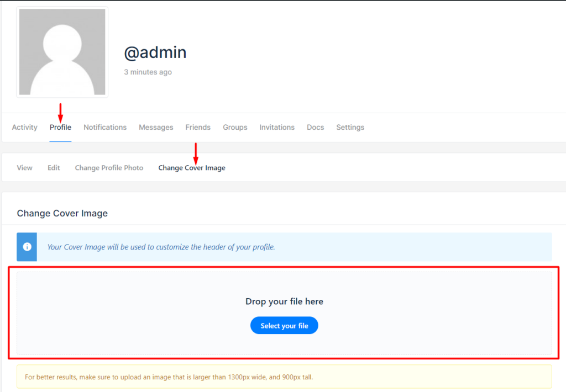Click the '3 minutes ago' timestamp
Screen dimensions: 566x392
[148, 72]
